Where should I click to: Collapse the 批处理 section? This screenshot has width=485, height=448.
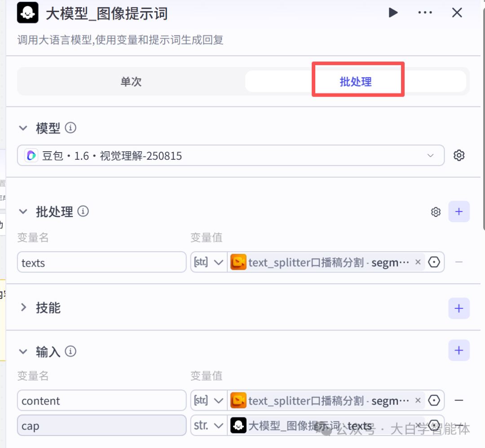(23, 211)
